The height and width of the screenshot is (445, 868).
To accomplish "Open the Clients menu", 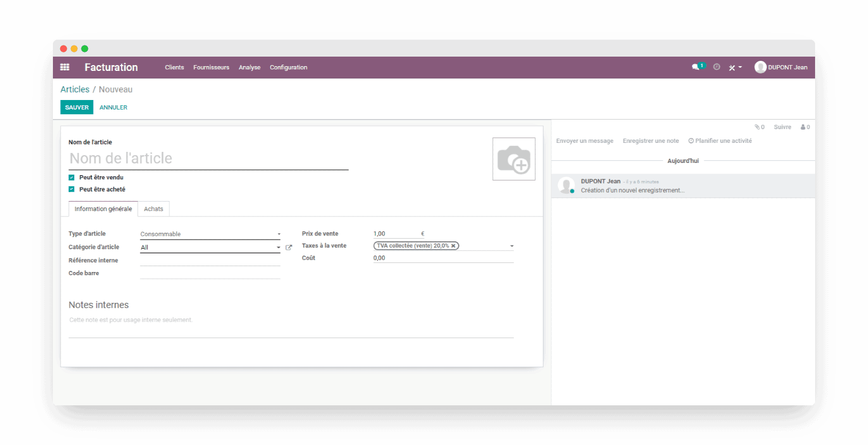I will (x=175, y=67).
